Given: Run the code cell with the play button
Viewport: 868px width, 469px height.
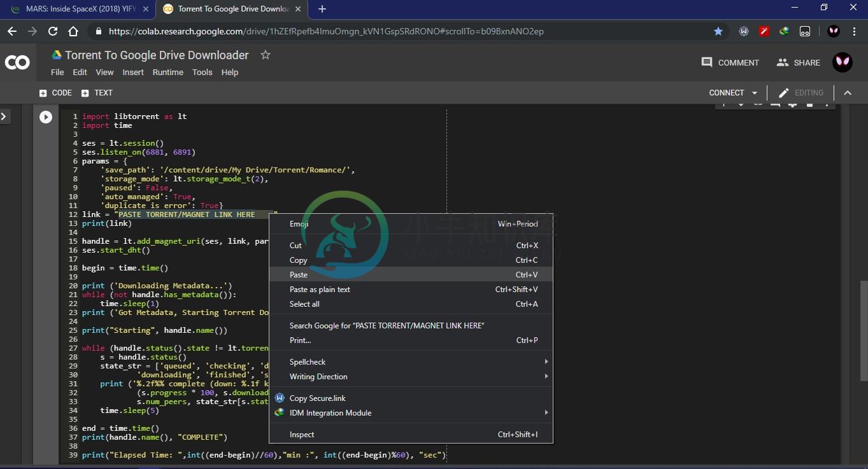Looking at the screenshot, I should tap(46, 117).
